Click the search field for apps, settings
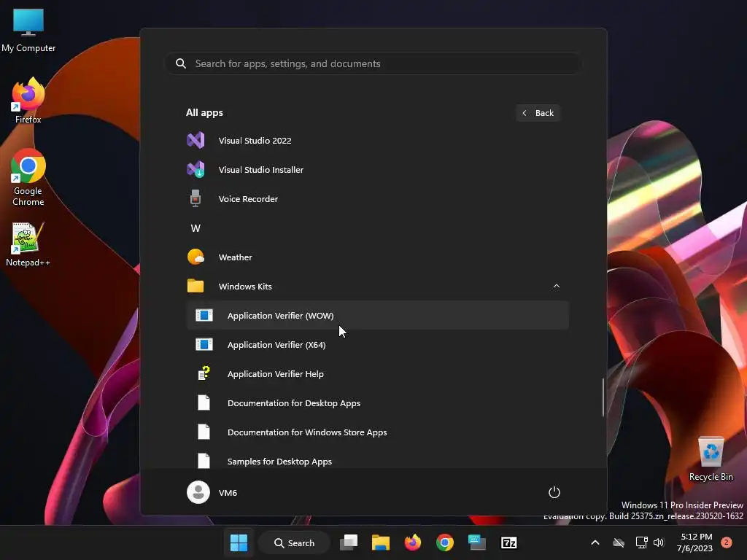This screenshot has height=560, width=747. [x=373, y=63]
